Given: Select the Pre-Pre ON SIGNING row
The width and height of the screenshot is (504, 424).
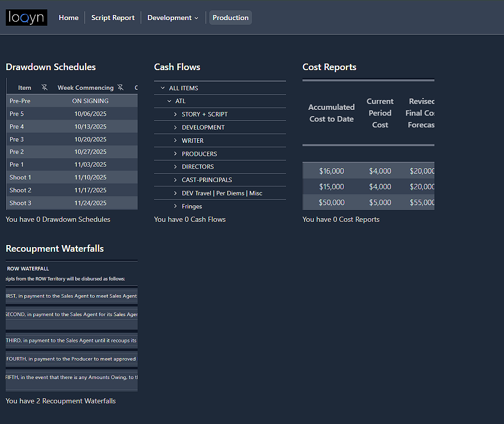Looking at the screenshot, I should [72, 101].
